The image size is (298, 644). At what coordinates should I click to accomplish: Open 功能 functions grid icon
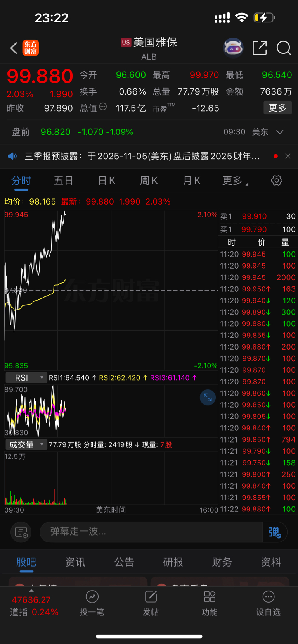[210, 603]
